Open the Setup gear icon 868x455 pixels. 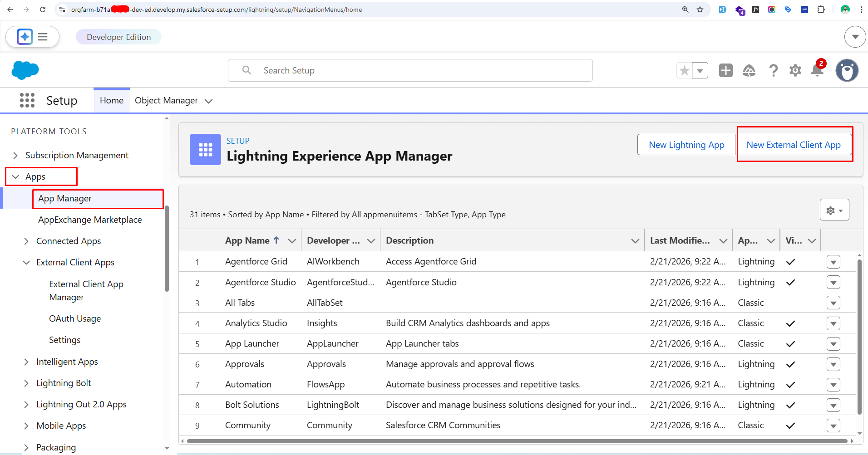click(x=795, y=70)
